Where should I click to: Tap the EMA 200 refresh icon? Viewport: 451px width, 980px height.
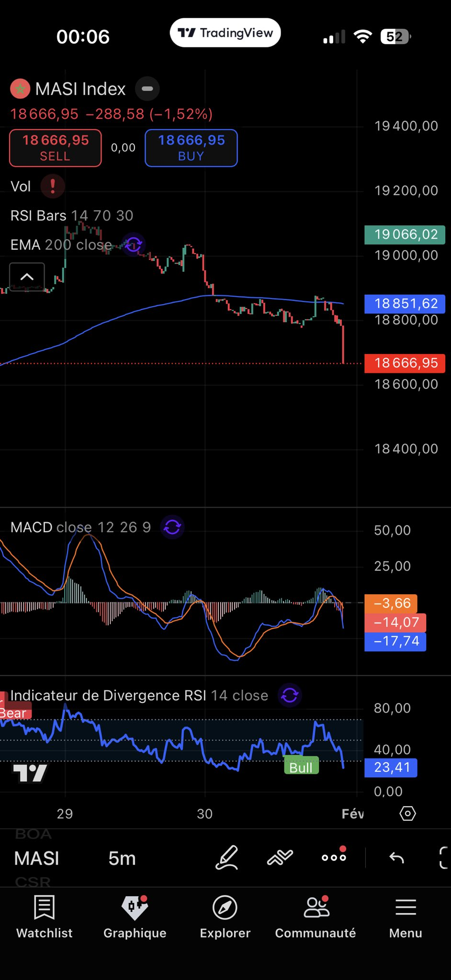[134, 245]
